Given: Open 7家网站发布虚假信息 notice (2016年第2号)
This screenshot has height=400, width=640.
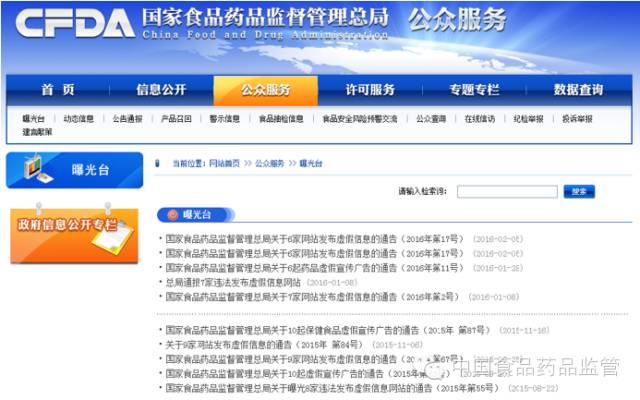Looking at the screenshot, I should (x=312, y=297).
